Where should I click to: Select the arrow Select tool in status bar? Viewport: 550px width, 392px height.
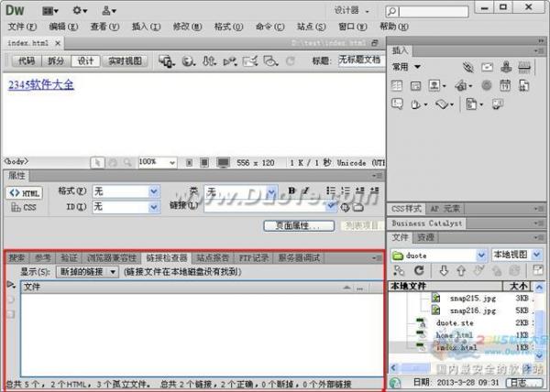tap(97, 162)
